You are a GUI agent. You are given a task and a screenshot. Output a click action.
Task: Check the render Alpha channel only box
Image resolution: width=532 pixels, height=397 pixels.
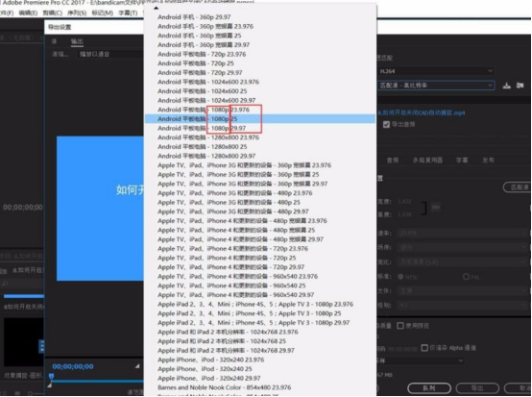424,348
